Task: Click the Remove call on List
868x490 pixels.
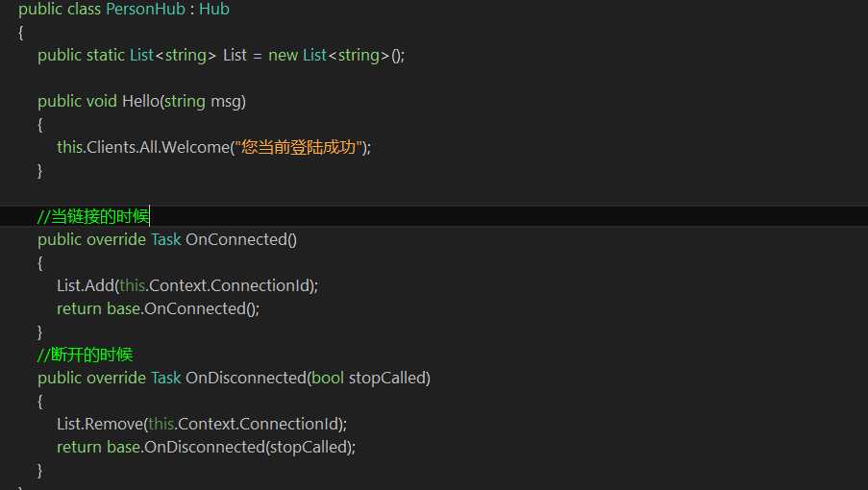Action: point(112,424)
